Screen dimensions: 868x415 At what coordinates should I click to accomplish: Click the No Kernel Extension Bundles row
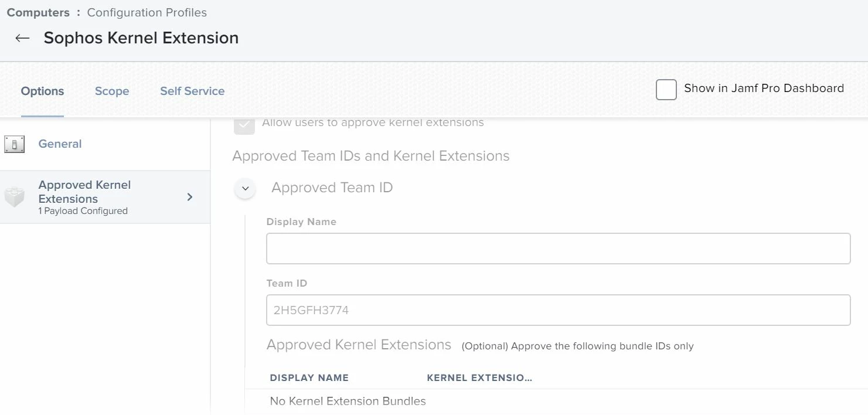[x=348, y=402]
